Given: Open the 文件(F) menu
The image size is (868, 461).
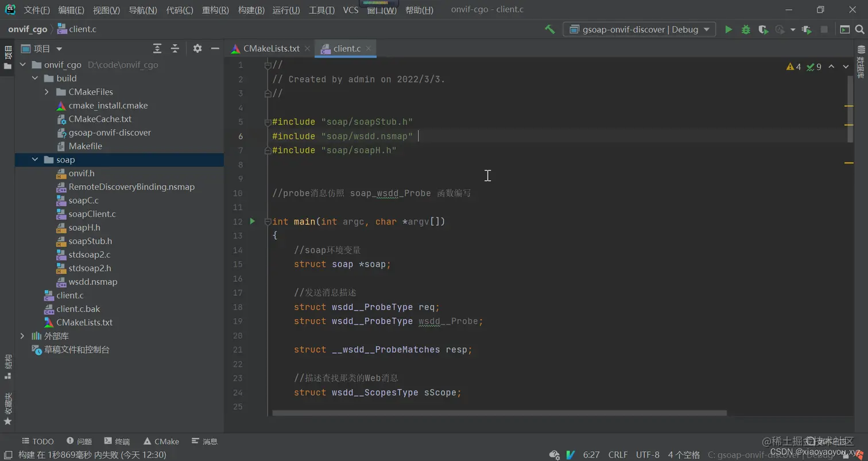Looking at the screenshot, I should pos(37,10).
